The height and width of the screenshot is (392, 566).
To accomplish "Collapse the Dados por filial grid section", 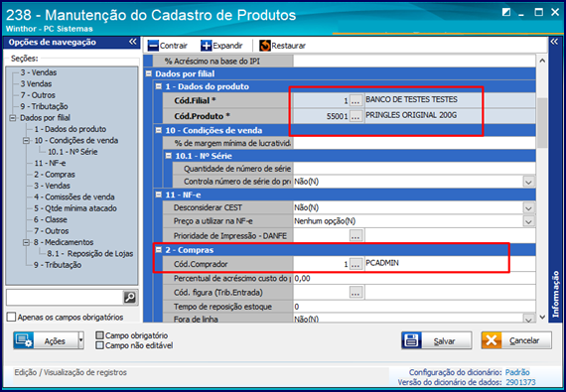I will pos(148,73).
